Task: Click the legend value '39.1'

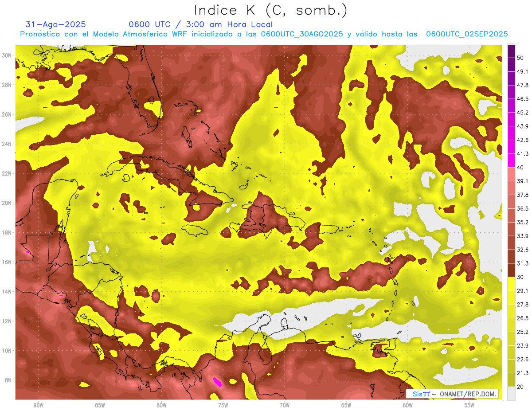Action: 523,181
